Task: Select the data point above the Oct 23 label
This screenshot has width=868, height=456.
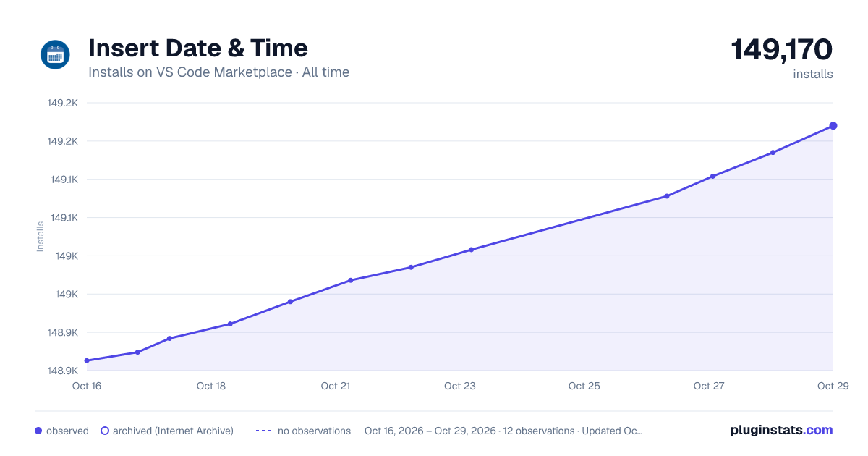Action: (x=471, y=250)
